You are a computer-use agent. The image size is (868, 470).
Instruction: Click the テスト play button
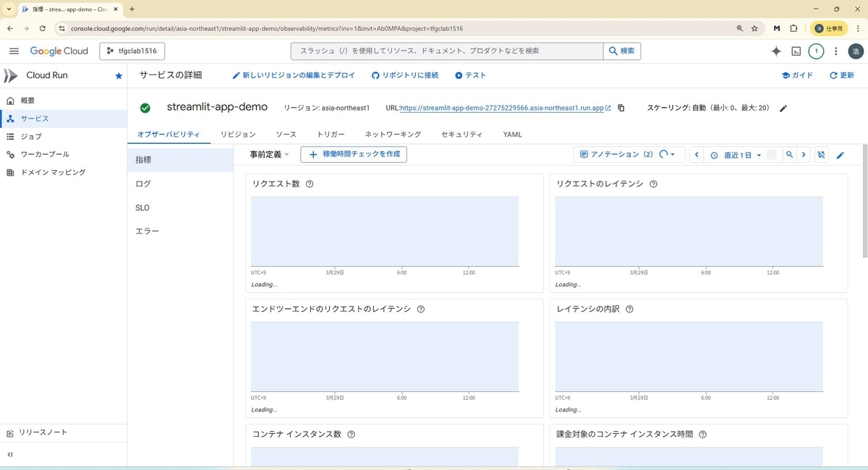[x=470, y=75]
